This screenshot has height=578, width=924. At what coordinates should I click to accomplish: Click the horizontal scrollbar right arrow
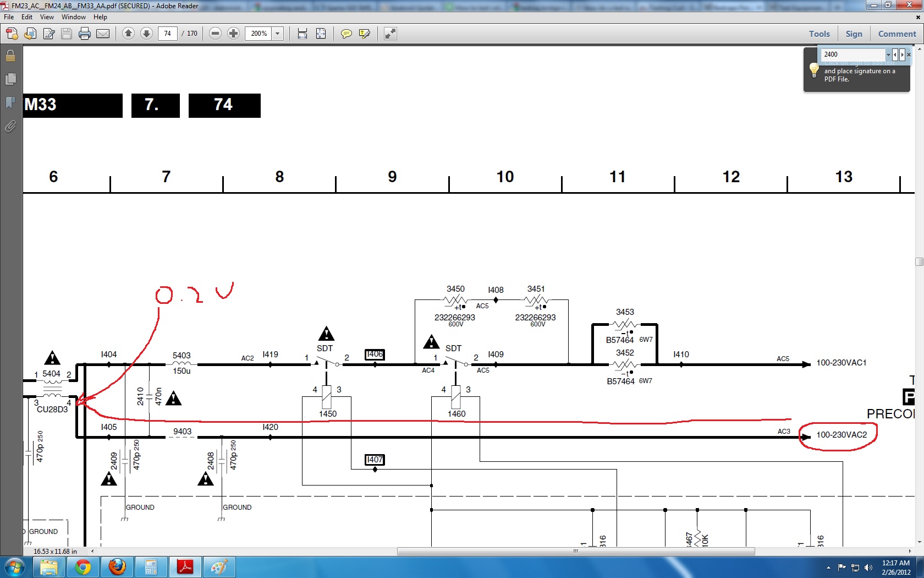[x=910, y=551]
